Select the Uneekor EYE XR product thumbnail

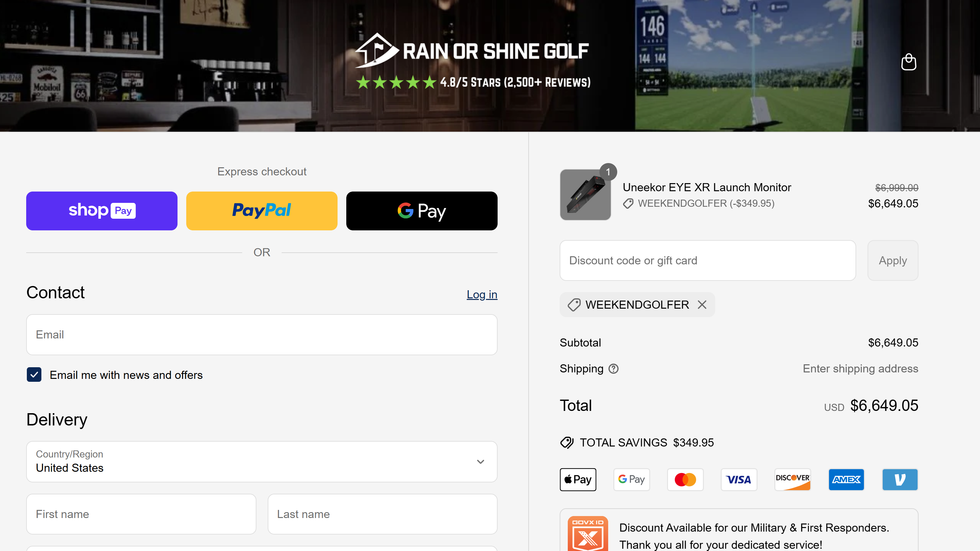coord(585,194)
